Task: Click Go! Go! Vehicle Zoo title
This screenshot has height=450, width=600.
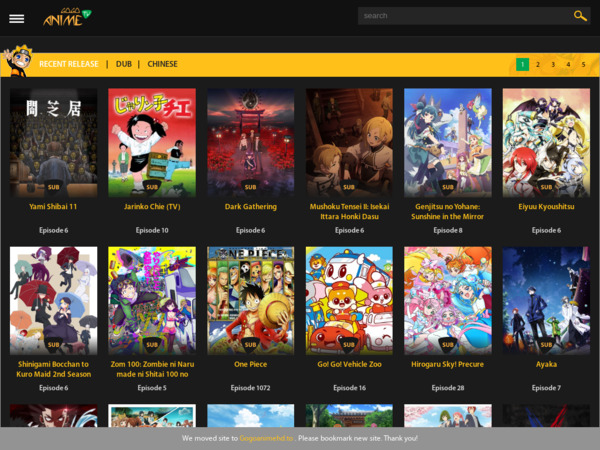Action: pyautogui.click(x=349, y=364)
